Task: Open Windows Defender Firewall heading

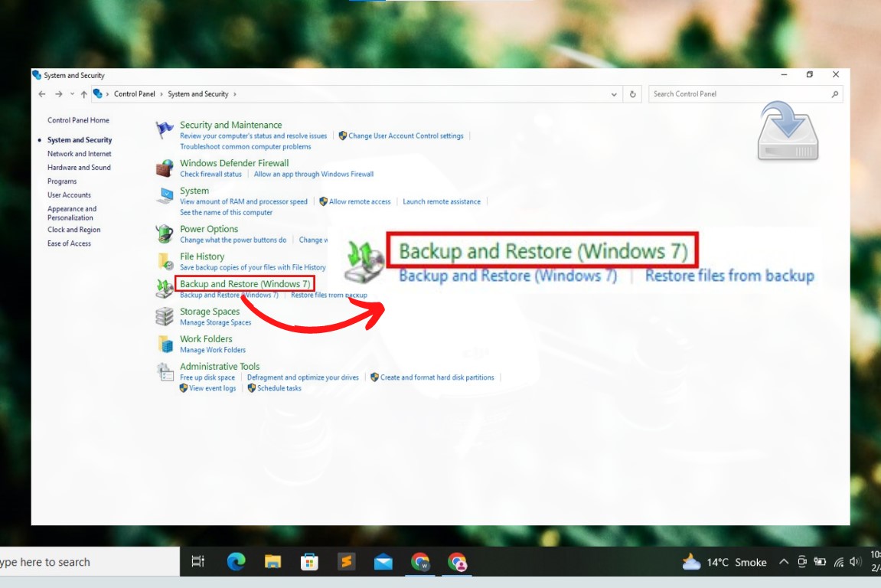Action: 234,163
